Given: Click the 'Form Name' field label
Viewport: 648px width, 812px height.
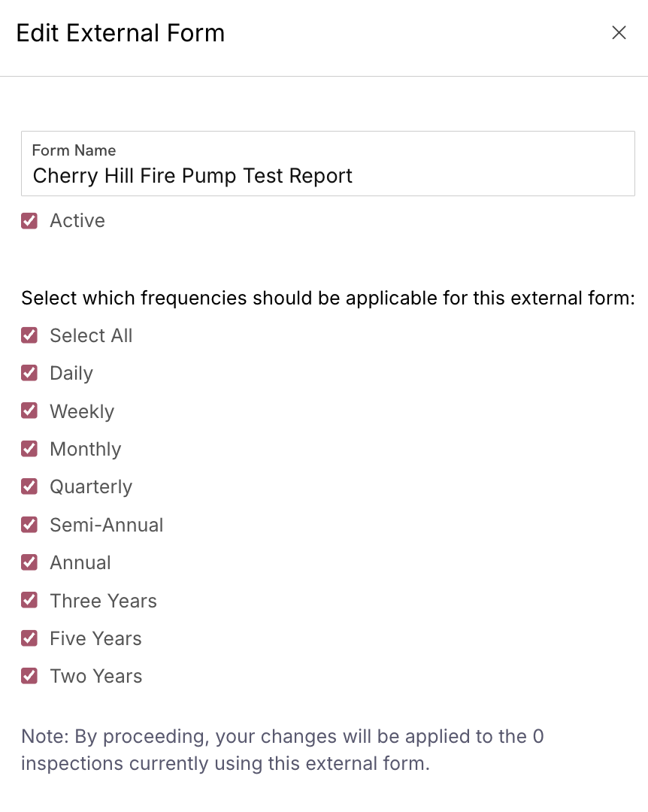Looking at the screenshot, I should 74,150.
